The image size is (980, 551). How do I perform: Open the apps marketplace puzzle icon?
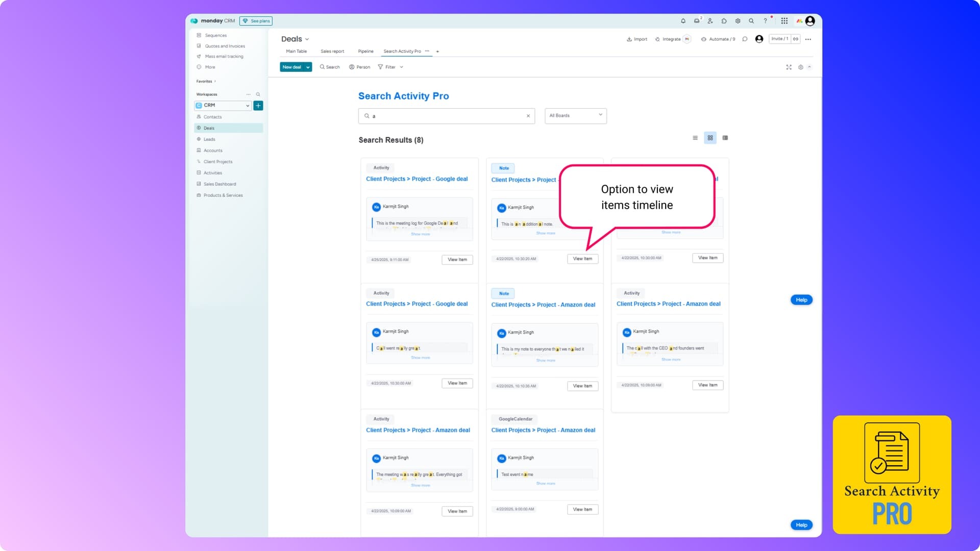724,21
